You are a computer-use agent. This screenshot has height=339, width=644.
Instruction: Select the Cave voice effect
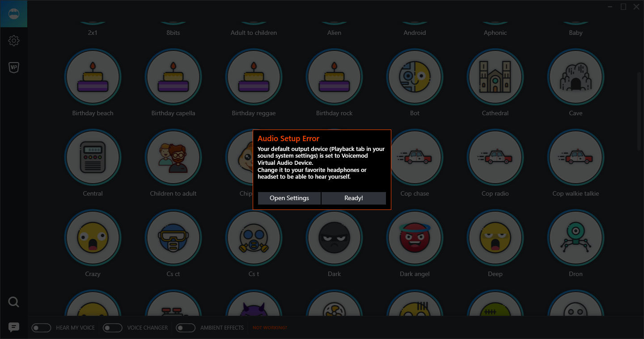[x=576, y=77]
